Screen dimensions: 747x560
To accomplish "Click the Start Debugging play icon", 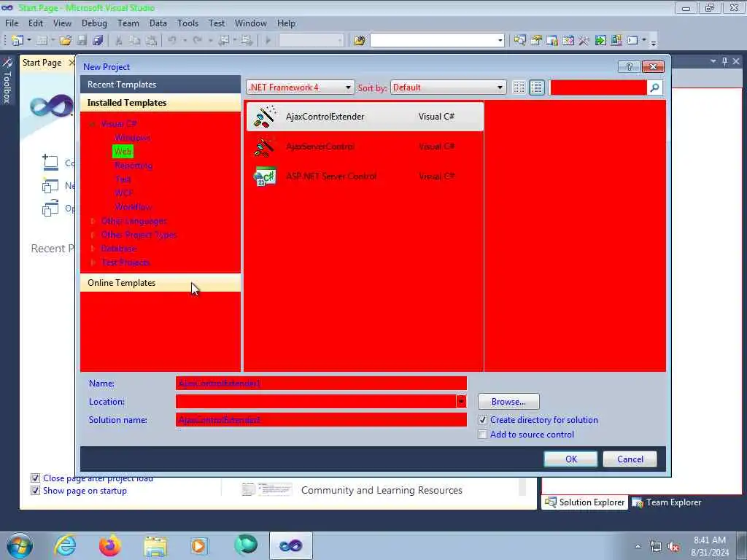I will (x=268, y=41).
